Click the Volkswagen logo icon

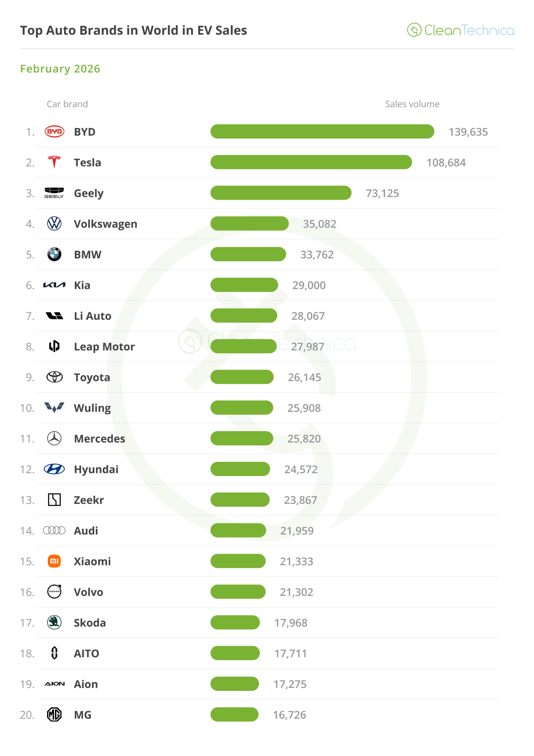[x=54, y=224]
